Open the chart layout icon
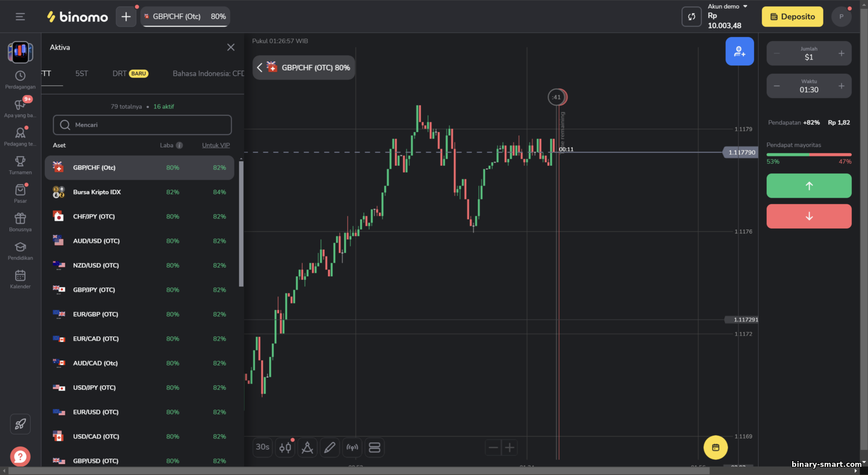868x475 pixels. pos(374,447)
